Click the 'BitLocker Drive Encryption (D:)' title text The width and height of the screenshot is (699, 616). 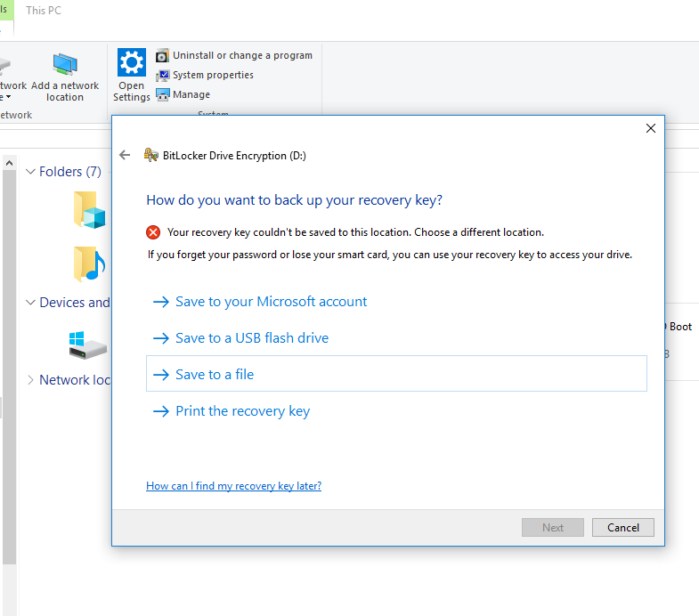pyautogui.click(x=234, y=156)
